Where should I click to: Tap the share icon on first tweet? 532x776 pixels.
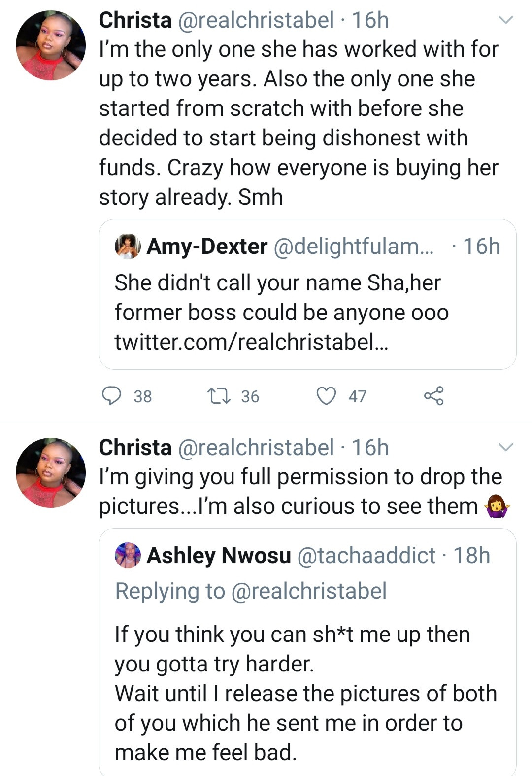click(433, 396)
